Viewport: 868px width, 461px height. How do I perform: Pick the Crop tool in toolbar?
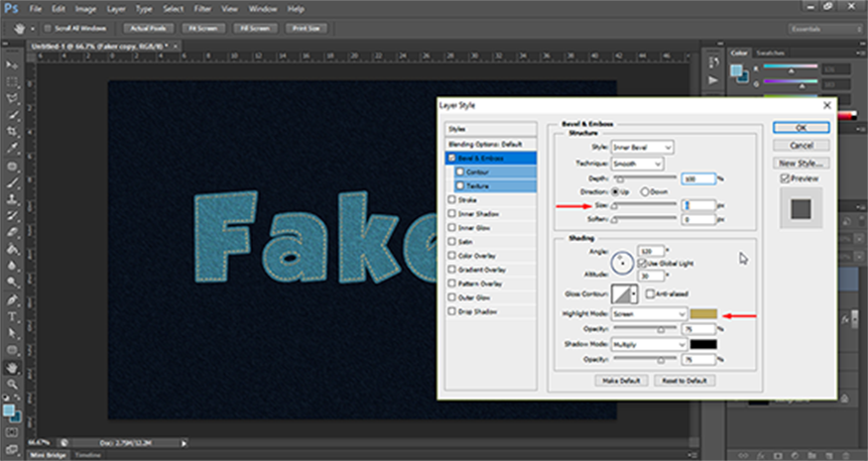click(12, 132)
